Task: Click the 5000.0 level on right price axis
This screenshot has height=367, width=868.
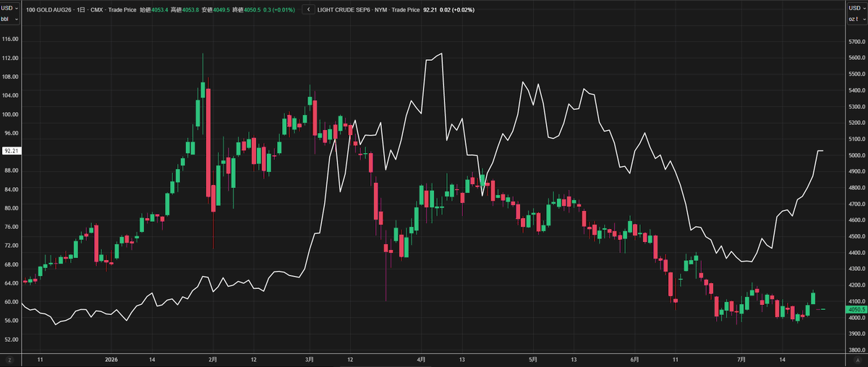Action: 856,155
